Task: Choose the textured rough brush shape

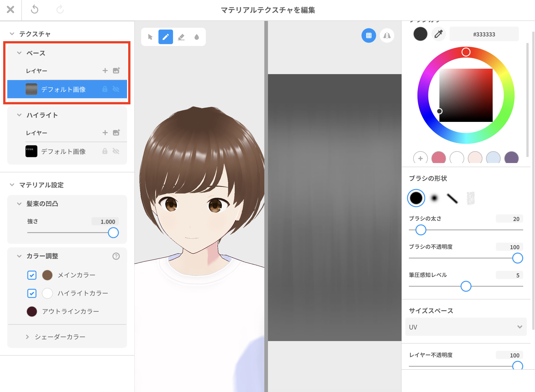Action: 470,198
